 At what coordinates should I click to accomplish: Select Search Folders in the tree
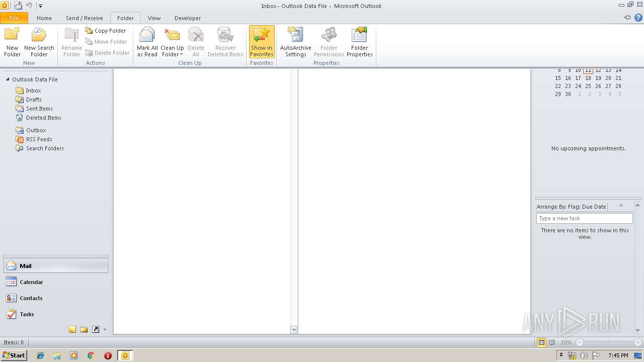pos(45,148)
